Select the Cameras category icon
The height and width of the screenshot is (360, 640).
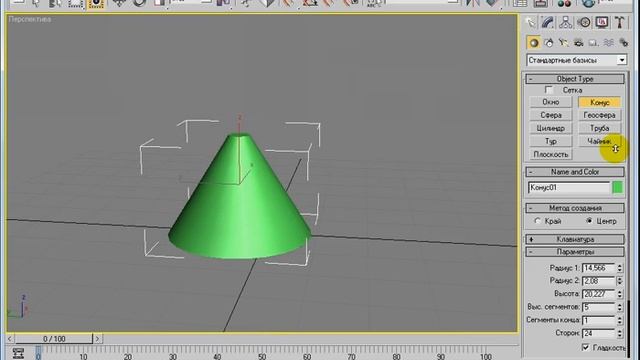(x=578, y=43)
